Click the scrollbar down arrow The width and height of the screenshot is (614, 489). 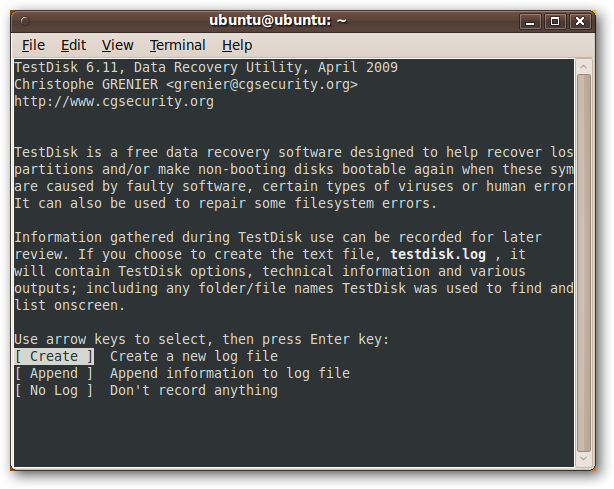[583, 458]
